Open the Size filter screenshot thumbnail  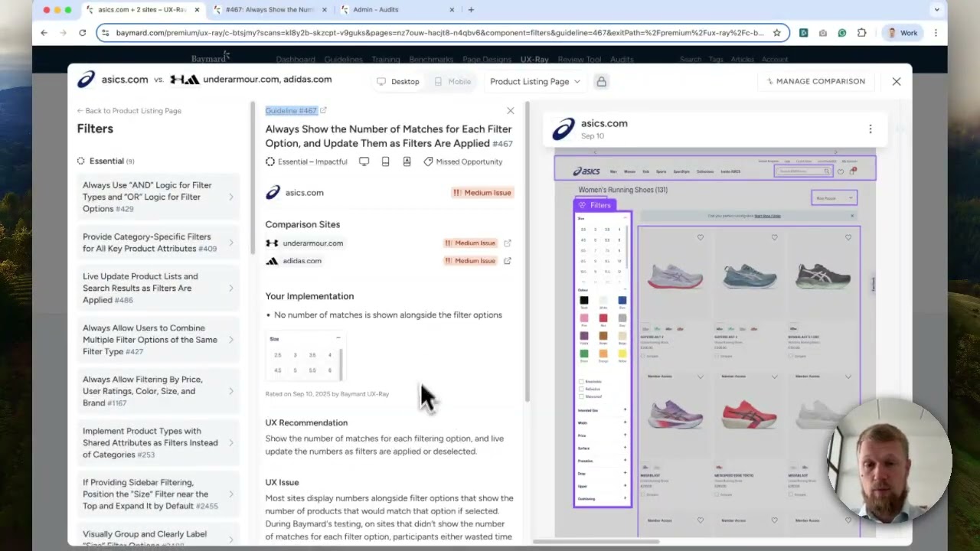305,357
